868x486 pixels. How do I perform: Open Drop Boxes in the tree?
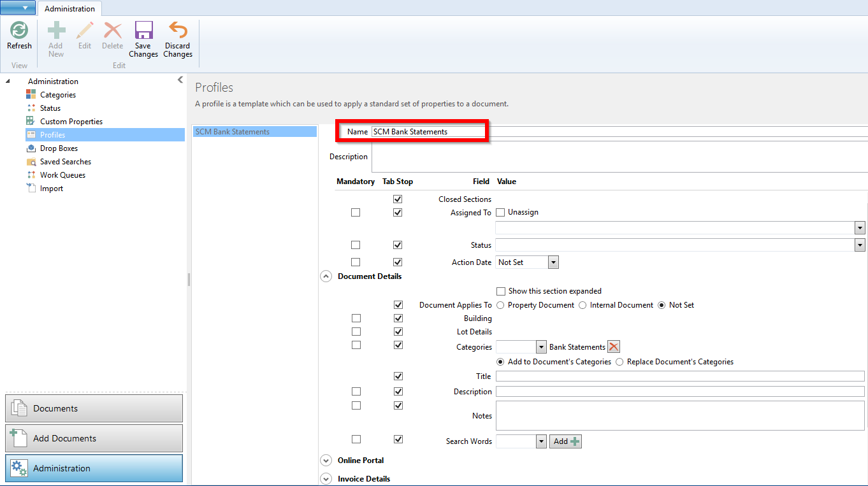click(59, 148)
